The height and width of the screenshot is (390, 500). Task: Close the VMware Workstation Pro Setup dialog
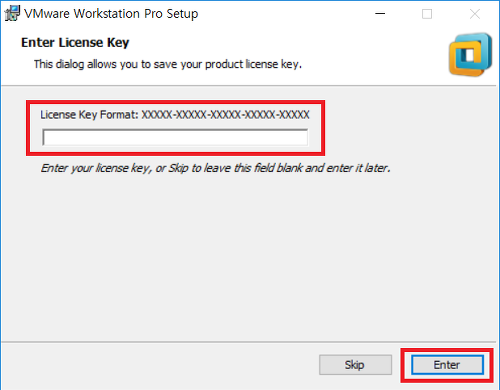click(x=475, y=14)
